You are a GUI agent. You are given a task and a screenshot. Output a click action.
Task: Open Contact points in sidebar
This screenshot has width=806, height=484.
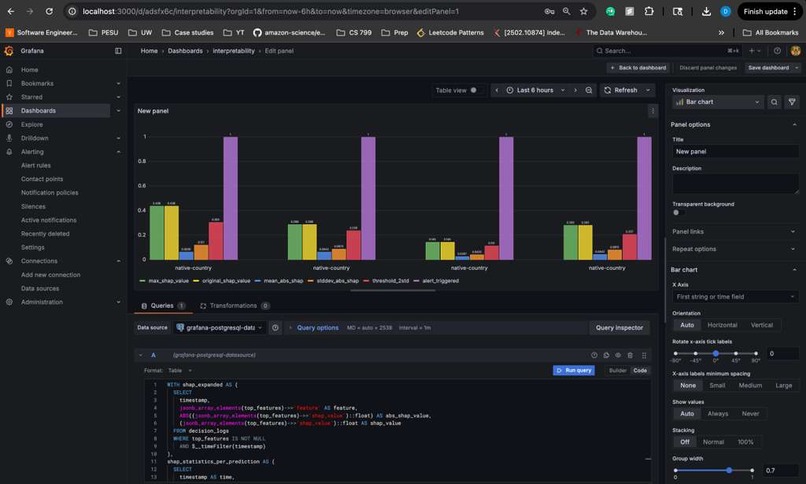[42, 179]
